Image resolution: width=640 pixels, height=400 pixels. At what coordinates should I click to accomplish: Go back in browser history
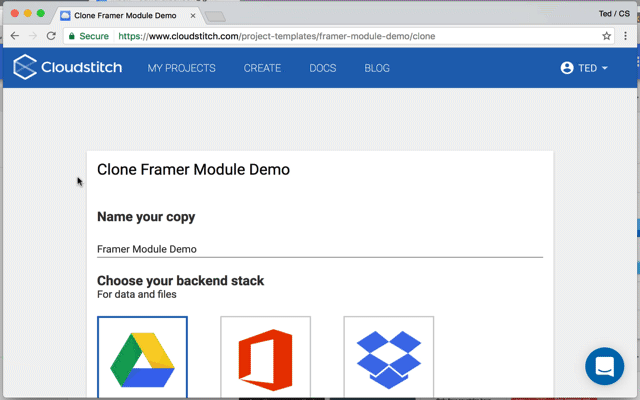tap(15, 36)
